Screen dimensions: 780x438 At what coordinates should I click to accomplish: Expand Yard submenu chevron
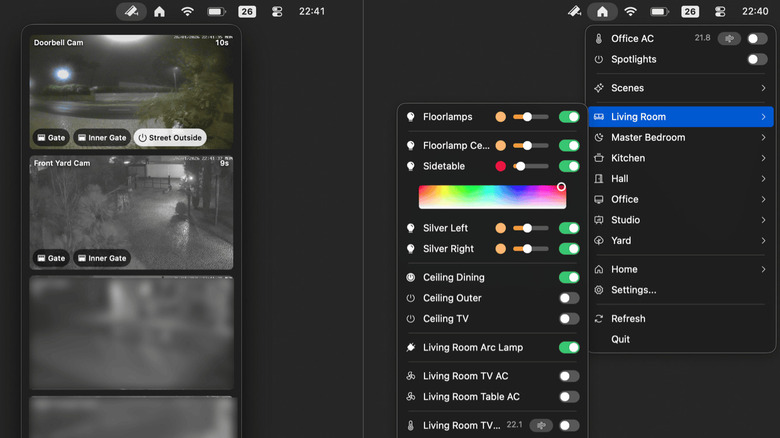pyautogui.click(x=763, y=240)
